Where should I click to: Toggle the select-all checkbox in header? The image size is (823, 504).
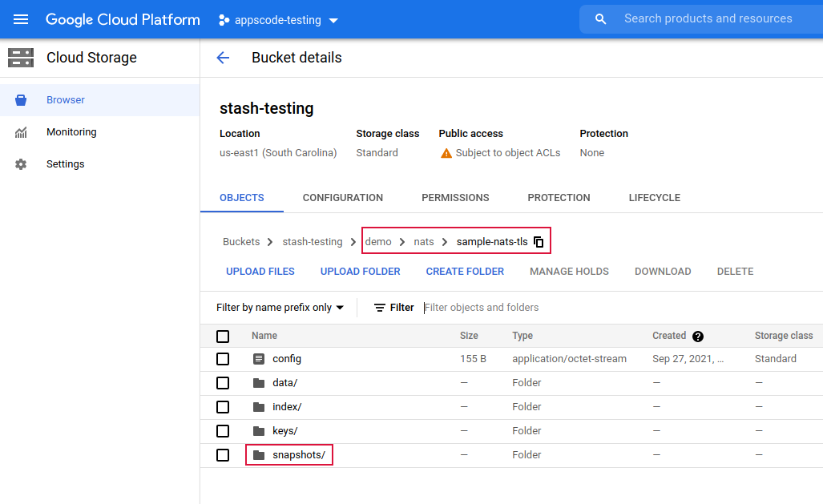(223, 337)
